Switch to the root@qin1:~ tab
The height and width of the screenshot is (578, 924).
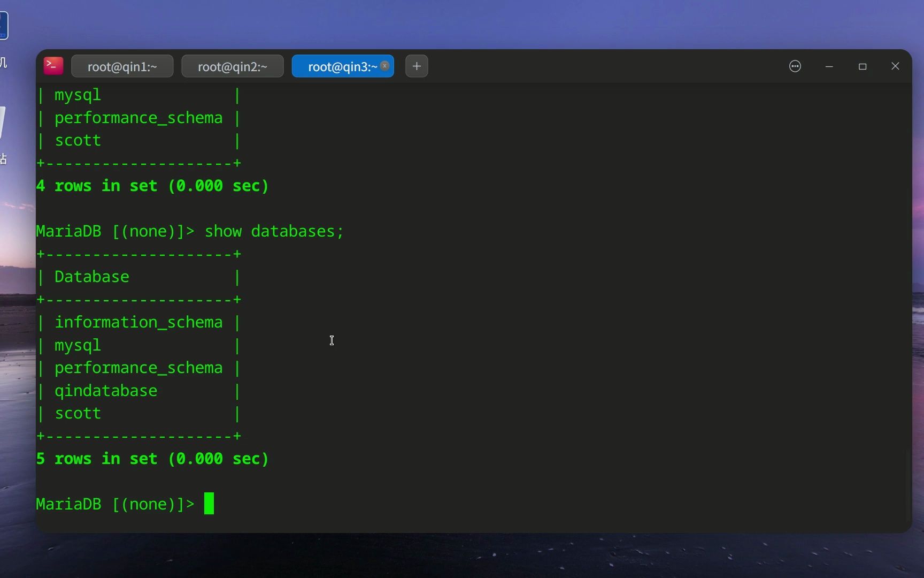click(122, 66)
